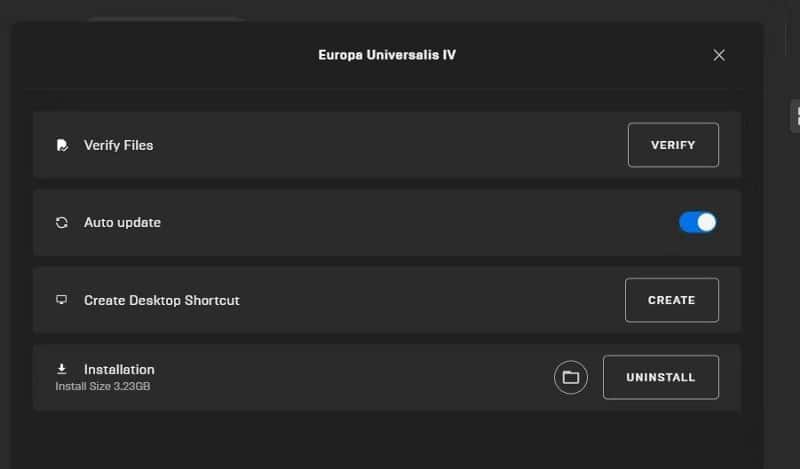Viewport: 800px width, 469px height.
Task: Select the Create Desktop Shortcut label
Action: (x=162, y=300)
